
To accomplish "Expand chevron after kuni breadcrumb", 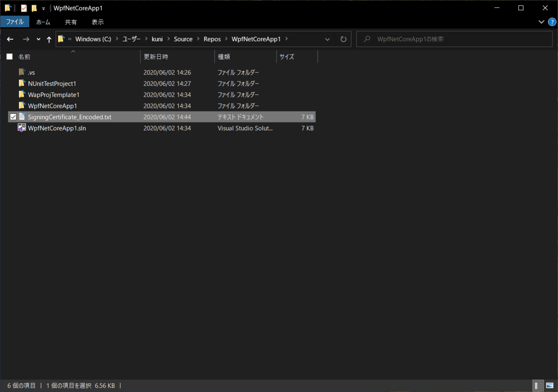I will [x=168, y=39].
